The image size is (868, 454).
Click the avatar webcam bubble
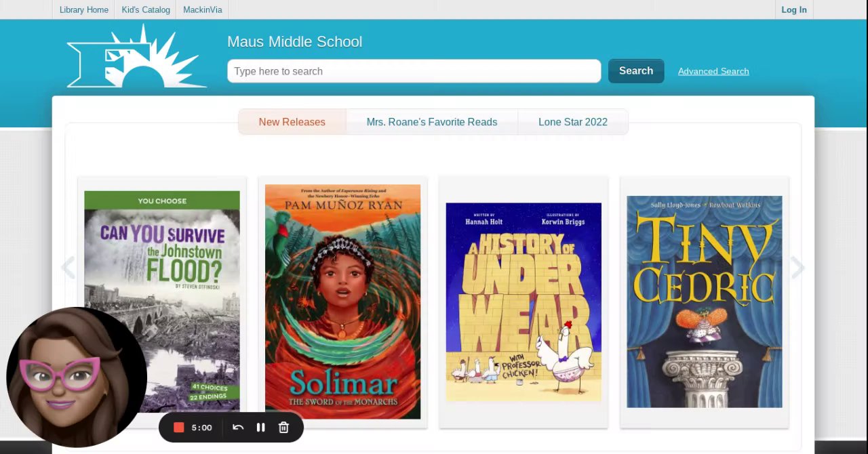(x=77, y=377)
